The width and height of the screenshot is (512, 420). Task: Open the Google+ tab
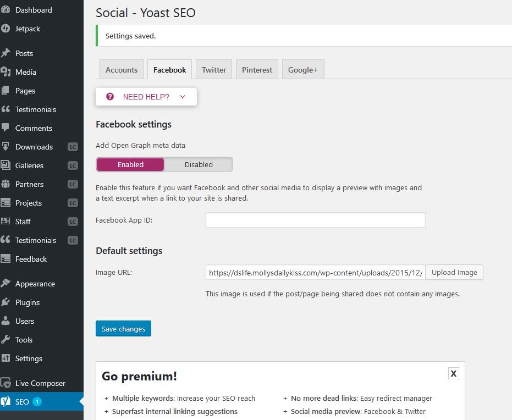point(303,69)
